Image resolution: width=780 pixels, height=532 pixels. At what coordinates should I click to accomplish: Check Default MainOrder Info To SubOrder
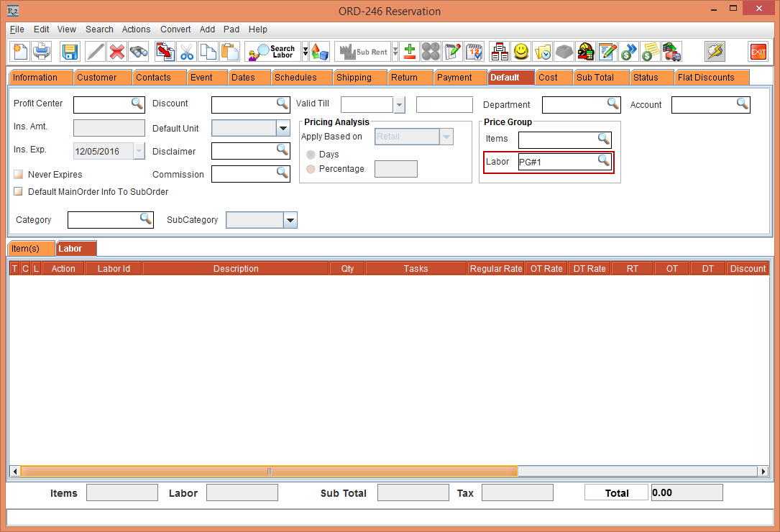(19, 192)
